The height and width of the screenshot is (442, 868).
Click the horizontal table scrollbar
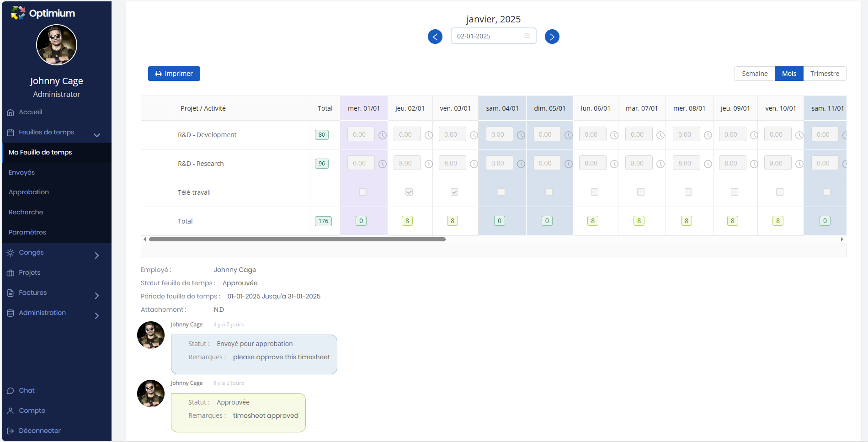tap(297, 240)
